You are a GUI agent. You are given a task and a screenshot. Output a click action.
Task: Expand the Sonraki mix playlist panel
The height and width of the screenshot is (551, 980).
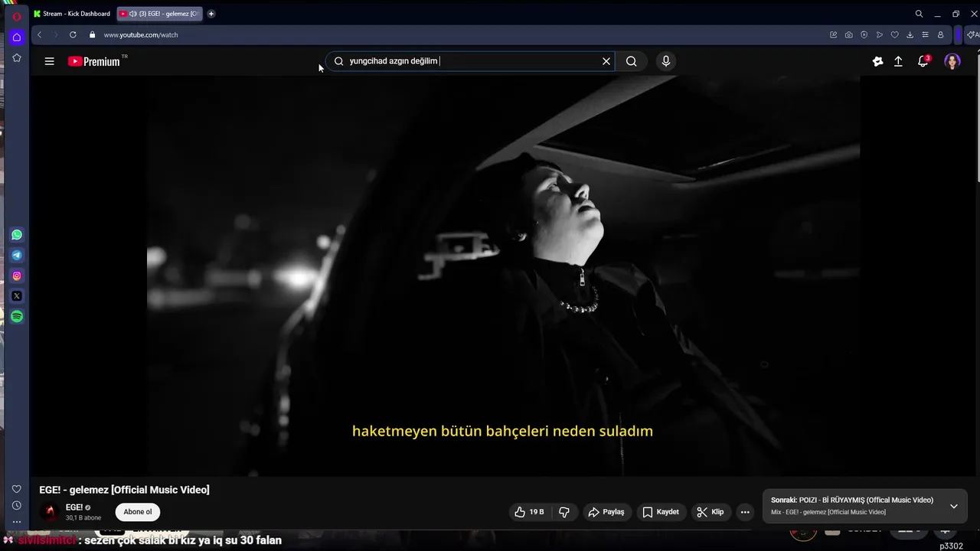coord(953,506)
